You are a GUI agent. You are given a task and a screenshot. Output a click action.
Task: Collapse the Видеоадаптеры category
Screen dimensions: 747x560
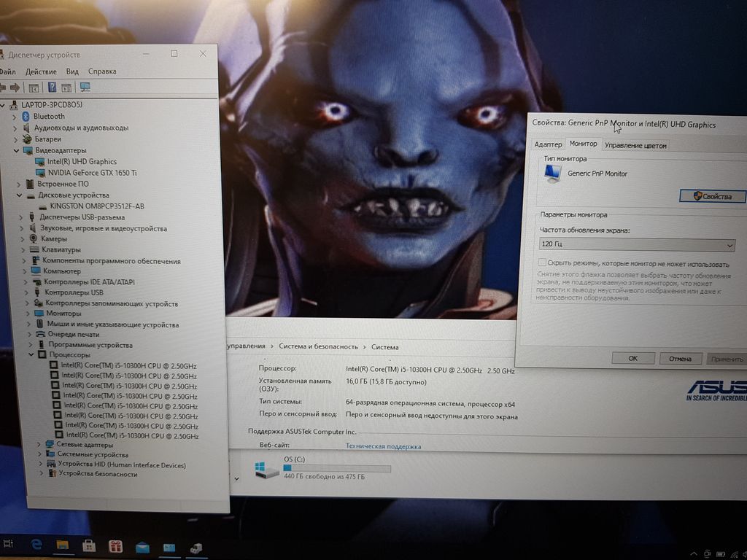[x=16, y=150]
